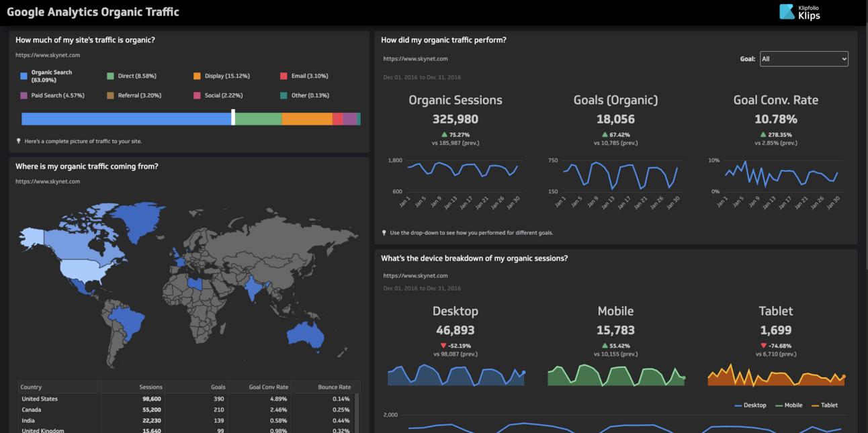The image size is (868, 433).
Task: Click the Klipfolio Klips logo icon
Action: click(787, 11)
